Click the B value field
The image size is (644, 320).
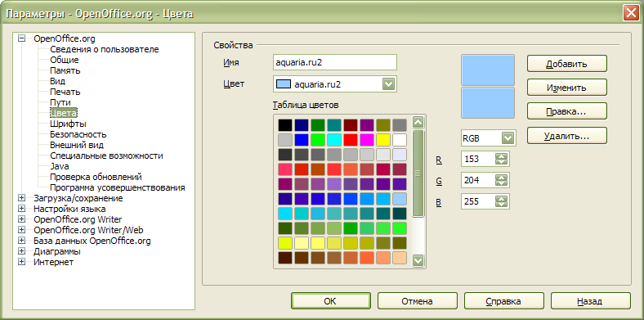478,201
